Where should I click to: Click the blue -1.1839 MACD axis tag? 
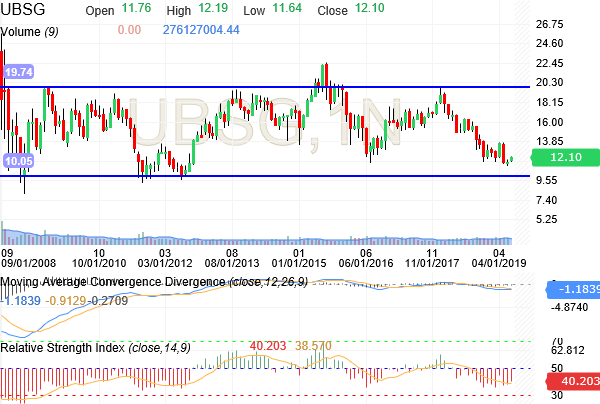573,289
